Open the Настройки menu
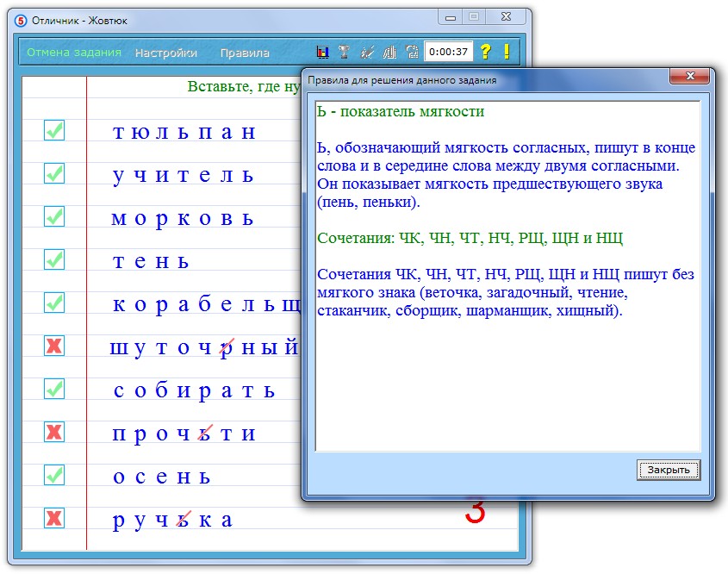 point(165,53)
